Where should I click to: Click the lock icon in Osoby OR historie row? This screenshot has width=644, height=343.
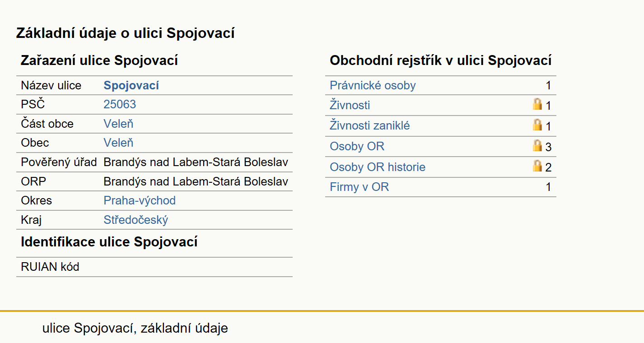coord(537,166)
